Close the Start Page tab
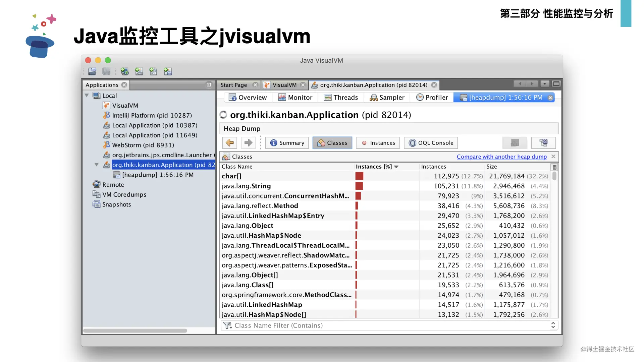644x362 pixels. [x=255, y=85]
